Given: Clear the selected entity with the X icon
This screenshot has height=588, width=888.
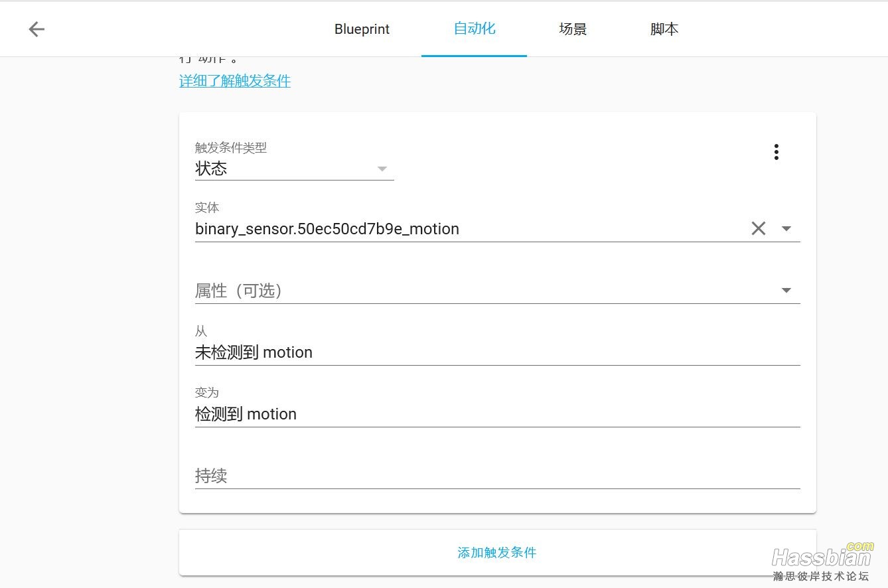Looking at the screenshot, I should 758,228.
